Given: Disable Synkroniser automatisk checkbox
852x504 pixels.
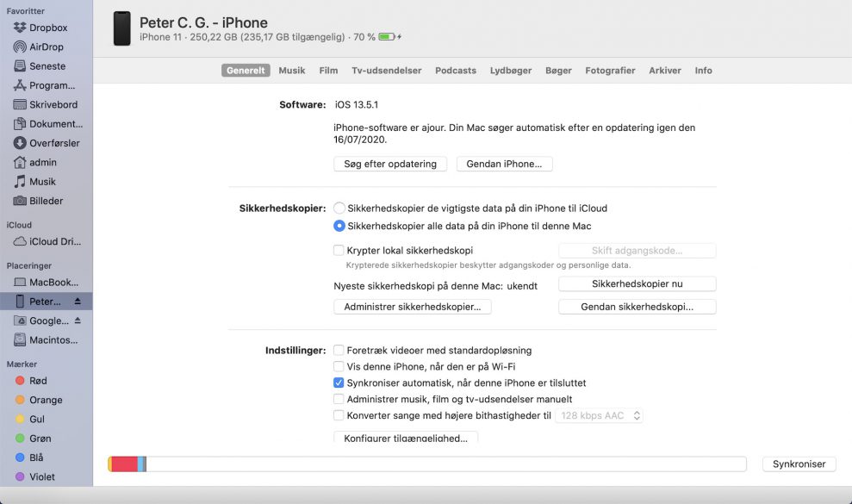Looking at the screenshot, I should pyautogui.click(x=339, y=383).
